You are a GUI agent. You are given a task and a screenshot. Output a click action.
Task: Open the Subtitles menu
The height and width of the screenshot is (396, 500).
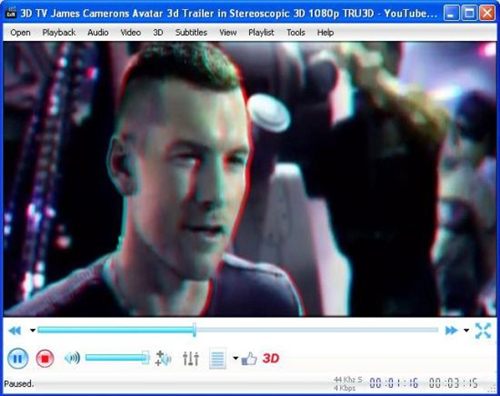tap(191, 32)
